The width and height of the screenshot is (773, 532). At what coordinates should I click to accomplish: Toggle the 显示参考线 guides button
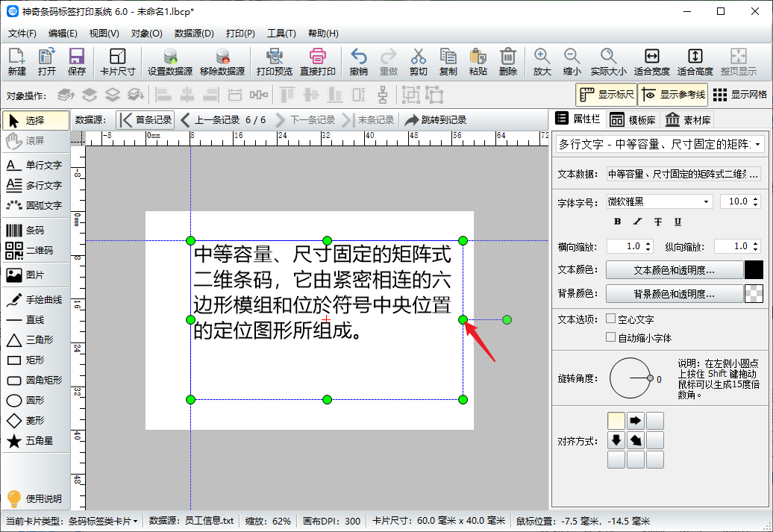tap(672, 95)
